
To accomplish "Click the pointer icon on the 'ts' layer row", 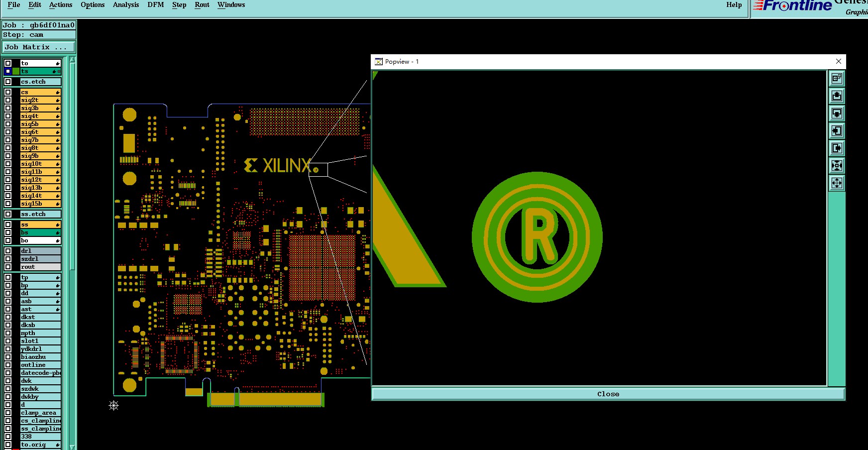I will click(54, 72).
